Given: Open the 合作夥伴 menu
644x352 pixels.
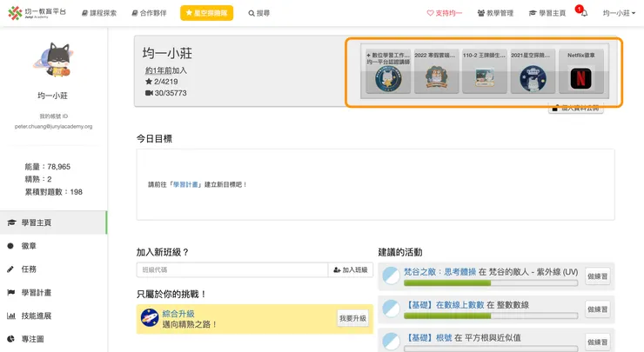Looking at the screenshot, I should (x=149, y=13).
